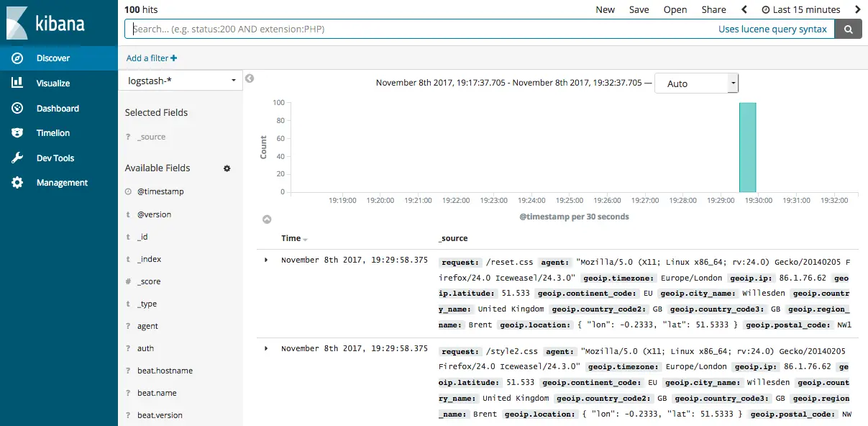
Task: Click the Dev Tools label in sidebar
Action: pyautogui.click(x=55, y=158)
